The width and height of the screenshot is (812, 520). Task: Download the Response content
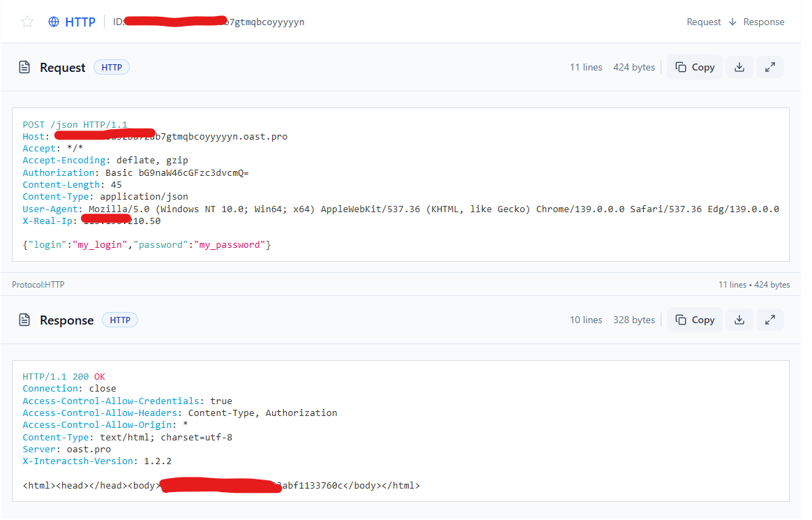739,319
